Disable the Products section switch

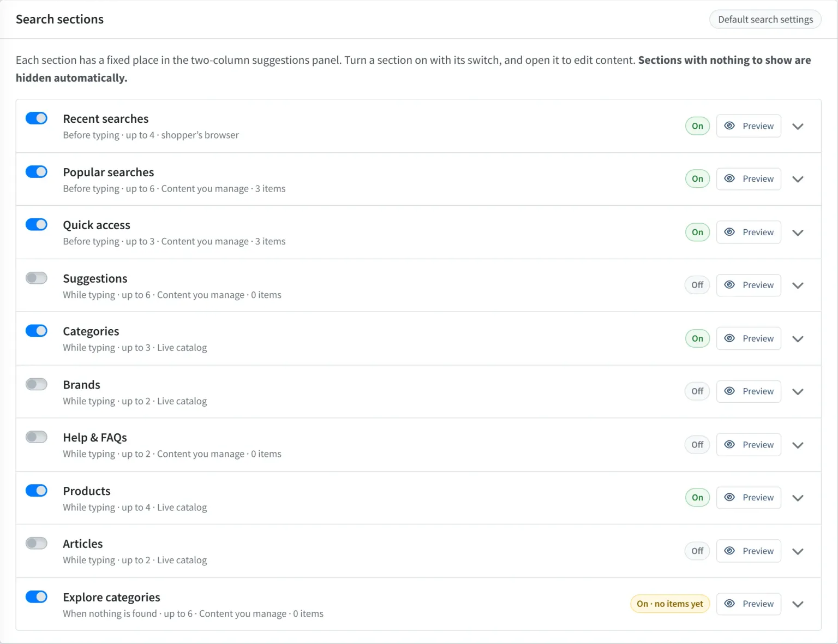[x=37, y=491]
